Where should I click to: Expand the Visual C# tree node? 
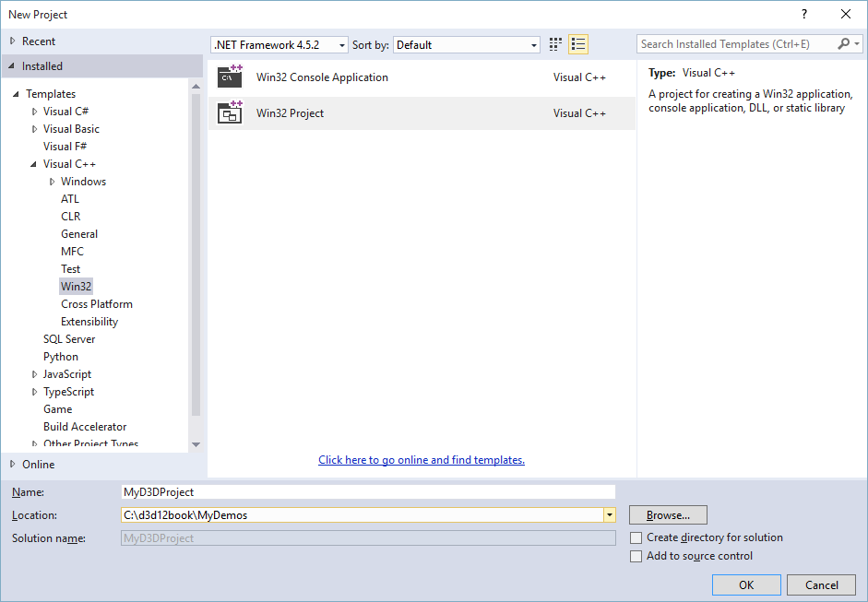click(x=34, y=112)
